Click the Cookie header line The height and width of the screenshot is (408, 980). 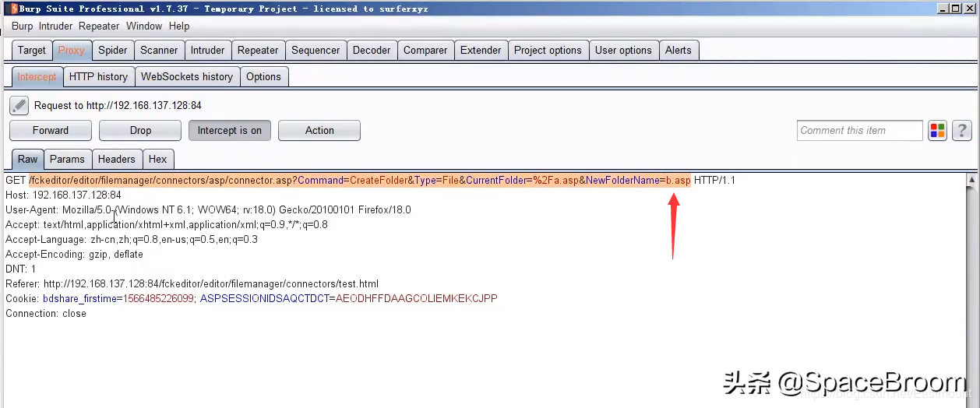tap(252, 298)
